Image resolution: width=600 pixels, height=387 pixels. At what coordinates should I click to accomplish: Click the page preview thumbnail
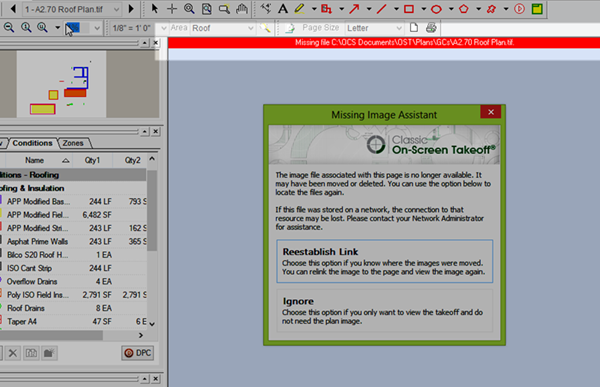pyautogui.click(x=61, y=84)
